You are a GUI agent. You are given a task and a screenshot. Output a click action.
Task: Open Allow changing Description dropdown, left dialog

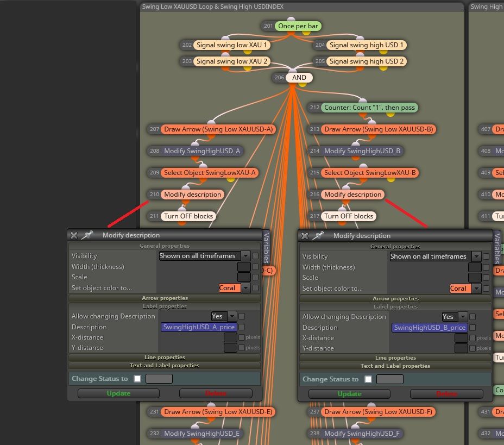232,316
